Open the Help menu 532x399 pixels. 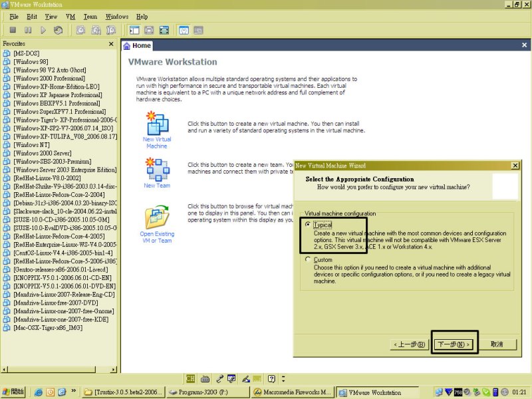142,16
